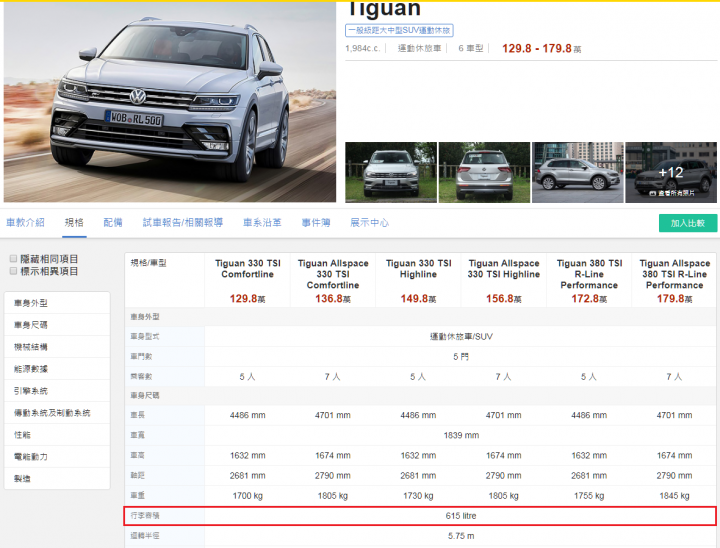Click the 5 門 door count value
This screenshot has height=548, width=720.
click(461, 356)
